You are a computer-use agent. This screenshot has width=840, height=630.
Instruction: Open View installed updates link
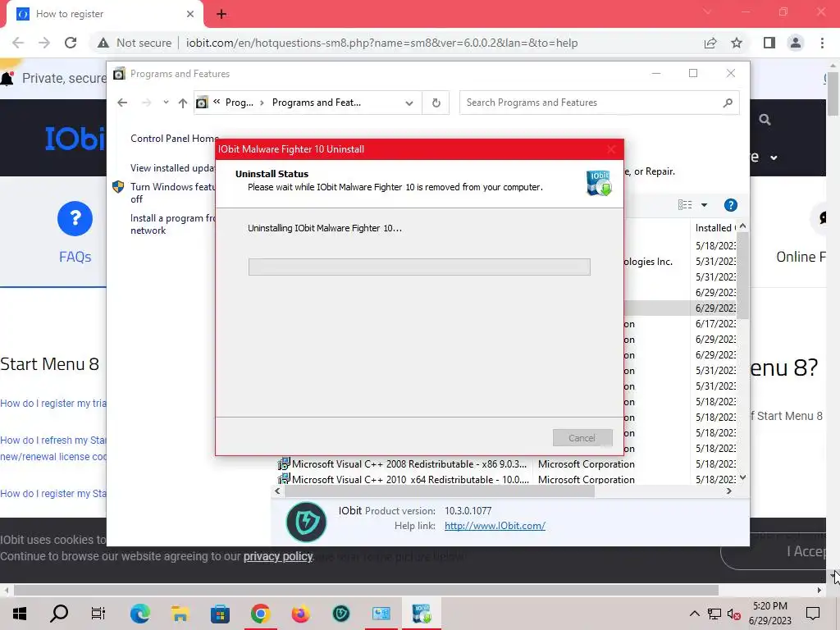tap(172, 168)
